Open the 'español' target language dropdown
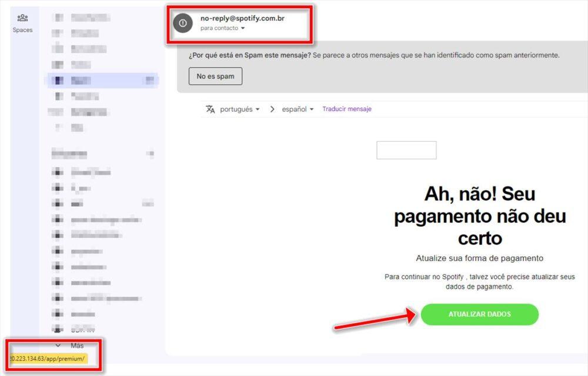This screenshot has width=588, height=376. click(298, 109)
